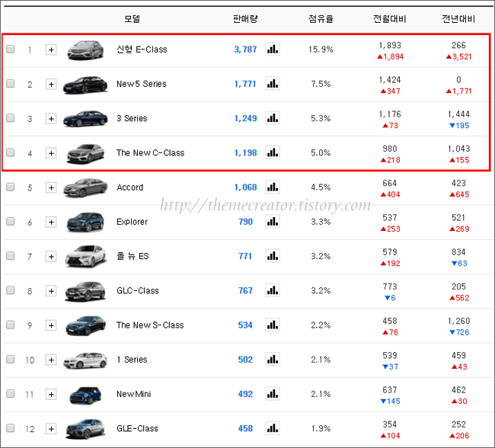495x448 pixels.
Task: Open sales figure 1,249 link
Action: [x=245, y=118]
